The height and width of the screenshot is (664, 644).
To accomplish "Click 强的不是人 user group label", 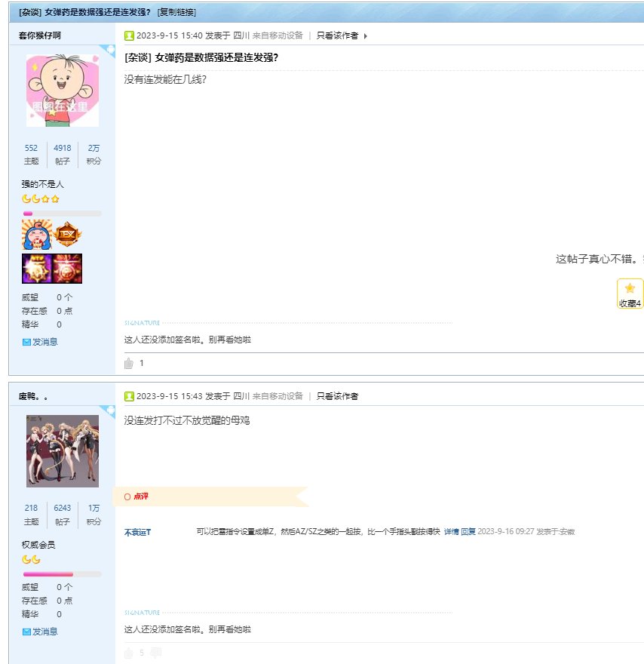I will [43, 184].
